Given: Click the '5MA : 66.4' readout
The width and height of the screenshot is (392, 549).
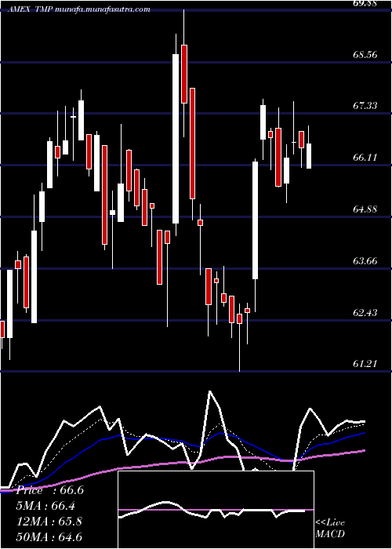Looking at the screenshot, I should 45,506.
